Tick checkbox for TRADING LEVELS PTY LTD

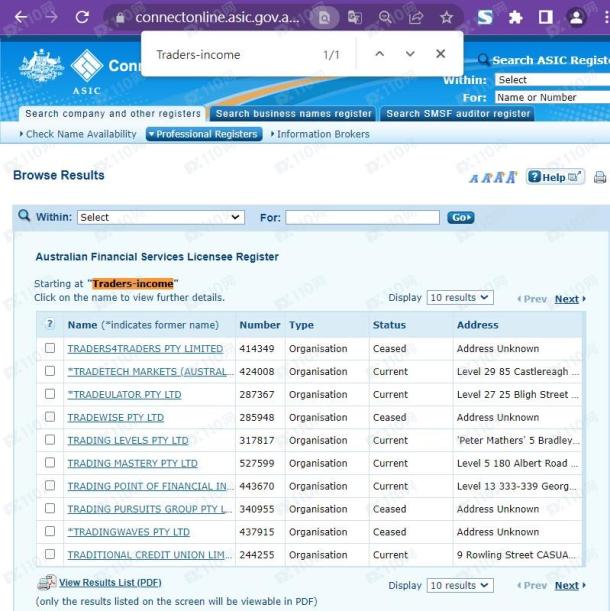(x=50, y=440)
